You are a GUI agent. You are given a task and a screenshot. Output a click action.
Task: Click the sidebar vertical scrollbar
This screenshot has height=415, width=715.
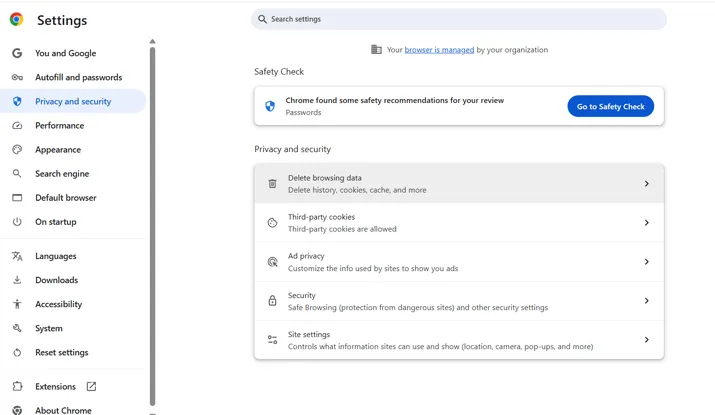[x=152, y=200]
